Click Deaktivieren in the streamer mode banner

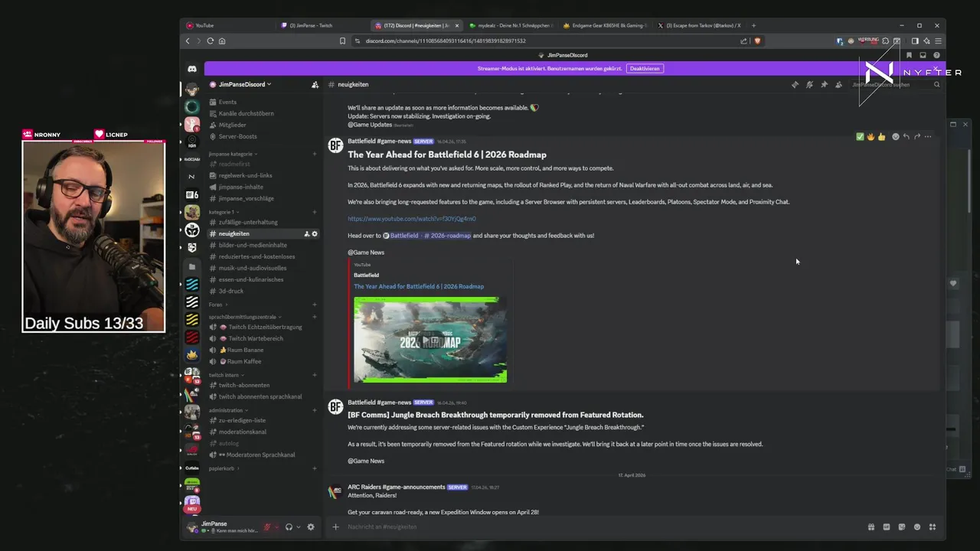tap(645, 68)
